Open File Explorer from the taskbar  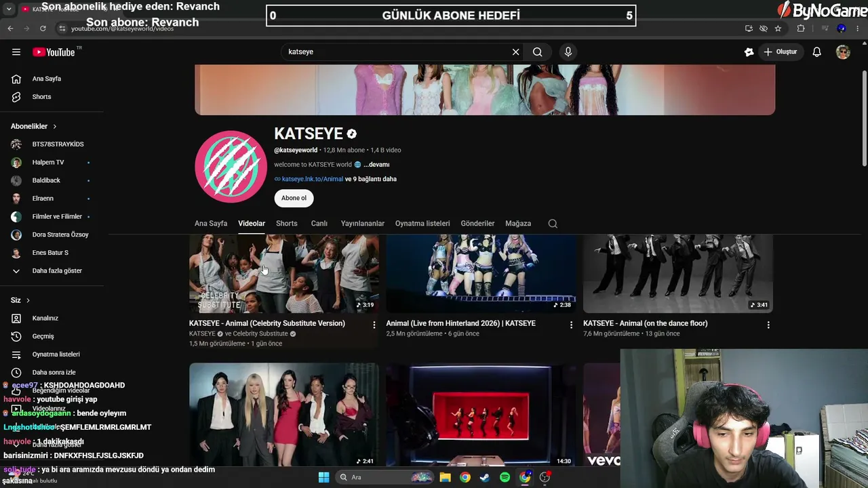445,477
